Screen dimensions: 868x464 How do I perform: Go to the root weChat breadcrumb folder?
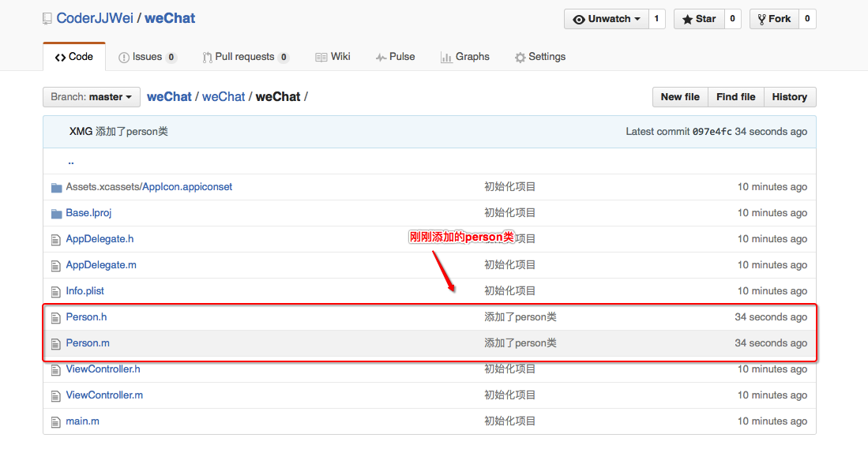click(x=169, y=97)
